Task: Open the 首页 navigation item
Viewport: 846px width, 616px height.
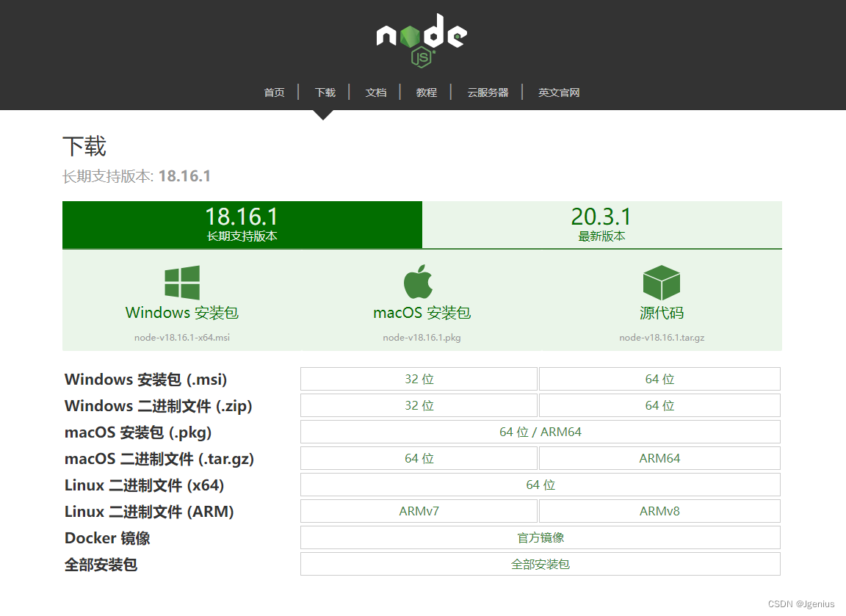Action: [x=274, y=93]
